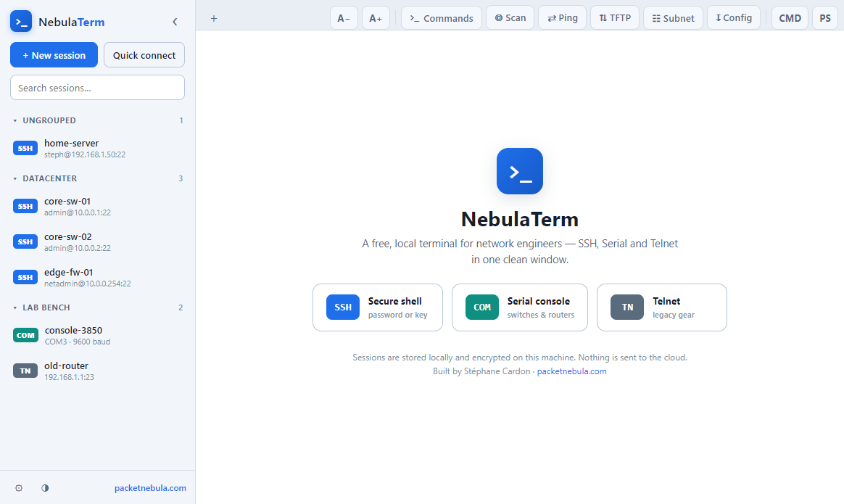The width and height of the screenshot is (844, 504).
Task: Click the NebulaTerm title in sidebar
Action: [x=72, y=22]
